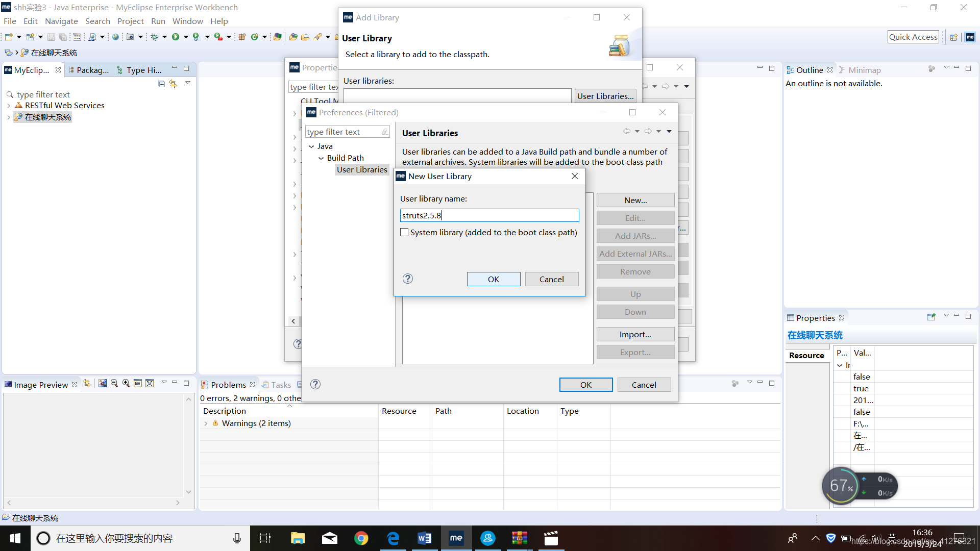The image size is (980, 551).
Task: Open the Navigate menu
Action: 61,21
